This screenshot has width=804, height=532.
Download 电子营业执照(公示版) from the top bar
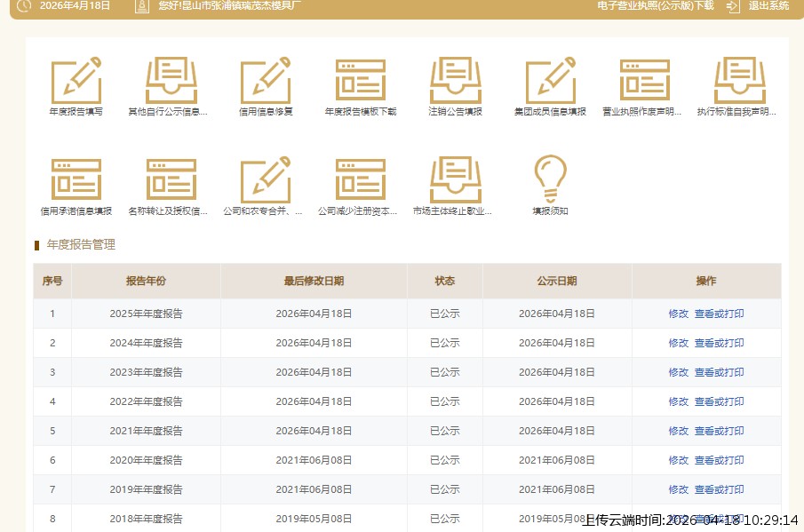[656, 5]
